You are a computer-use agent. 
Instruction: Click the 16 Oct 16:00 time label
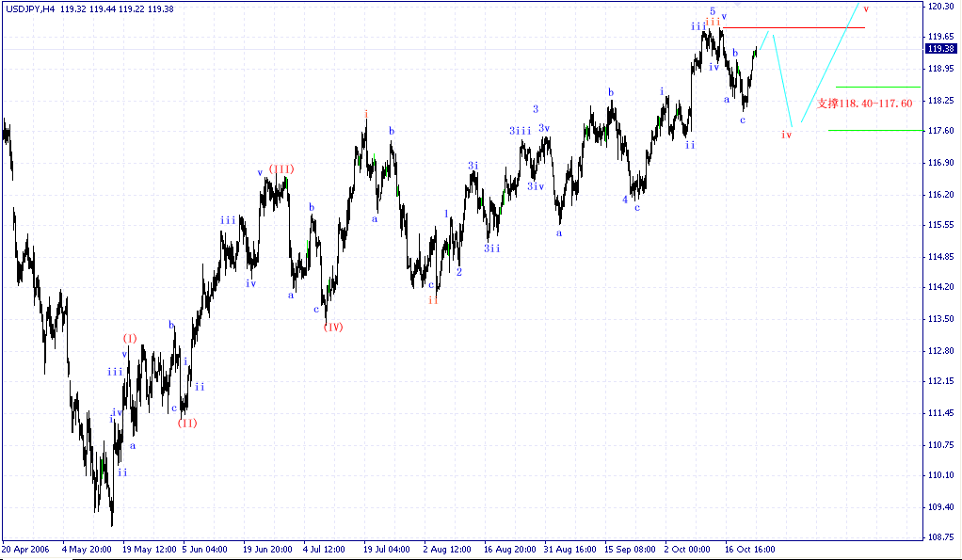749,549
